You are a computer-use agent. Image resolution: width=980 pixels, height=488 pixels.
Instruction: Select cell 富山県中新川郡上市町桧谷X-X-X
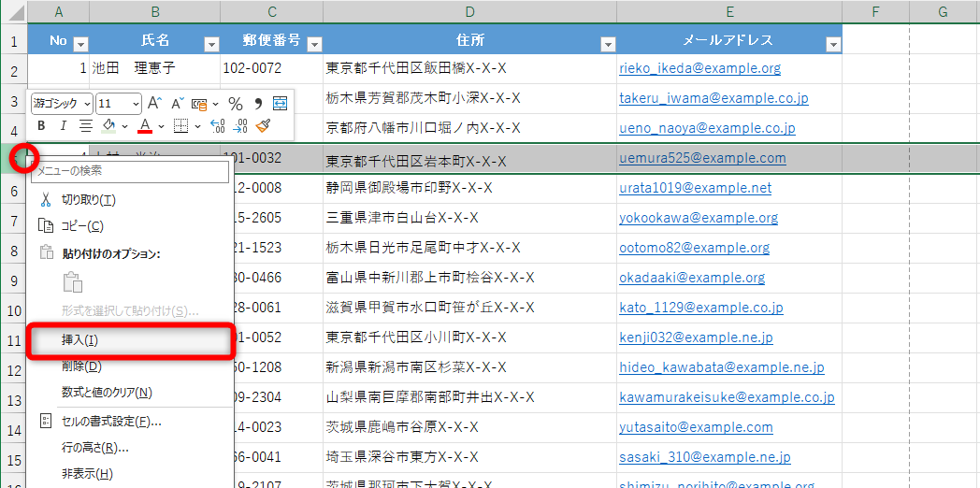tap(470, 278)
